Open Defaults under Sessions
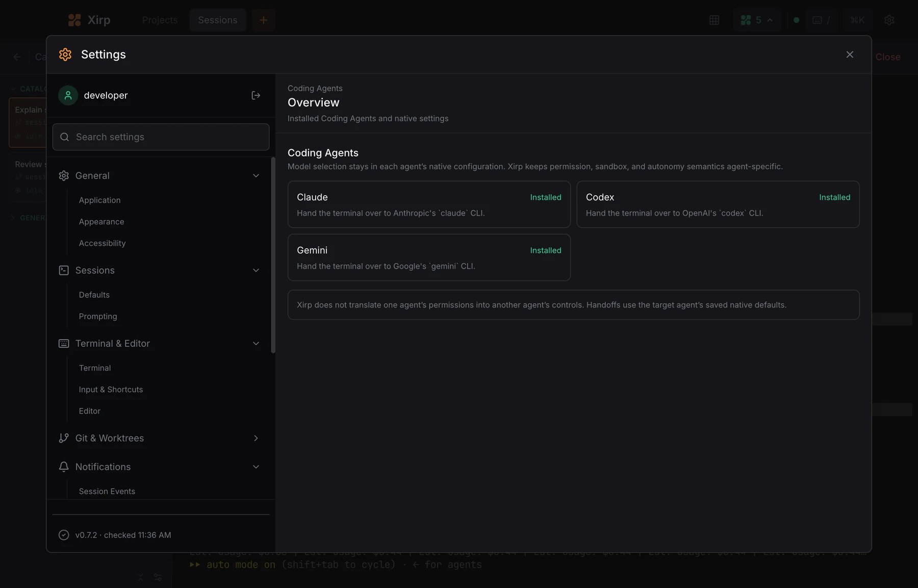The image size is (918, 588). [94, 295]
